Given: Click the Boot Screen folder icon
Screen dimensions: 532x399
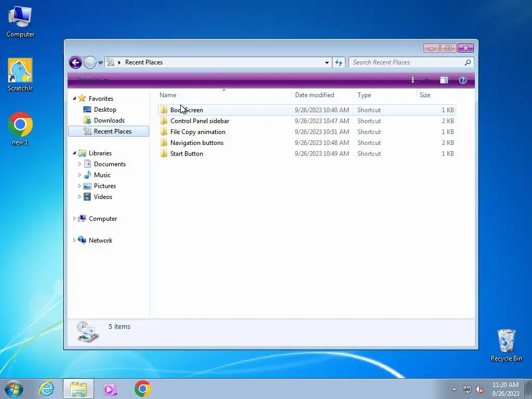Looking at the screenshot, I should click(164, 110).
